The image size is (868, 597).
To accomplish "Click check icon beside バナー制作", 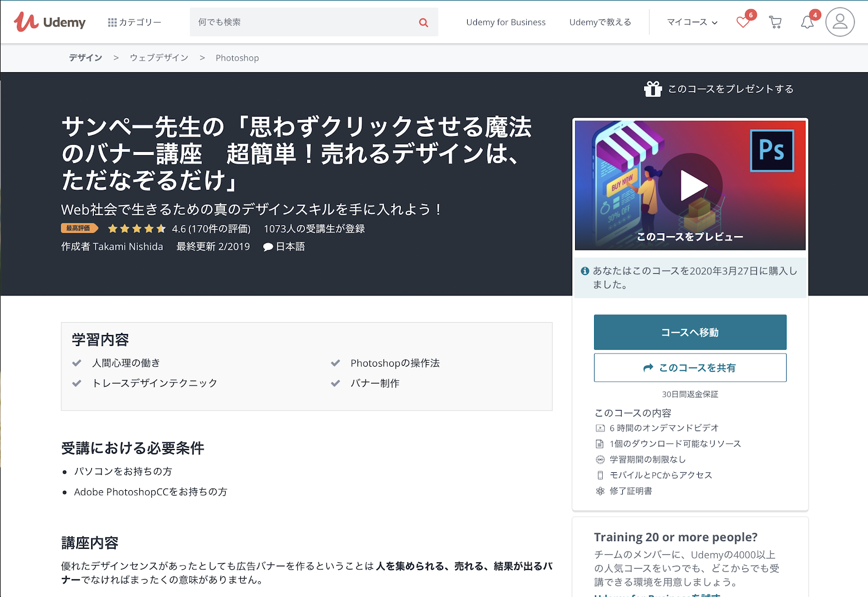I will pos(335,383).
